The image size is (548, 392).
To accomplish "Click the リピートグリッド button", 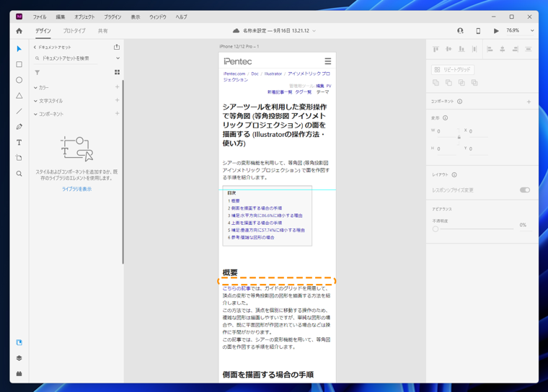I will pyautogui.click(x=453, y=69).
